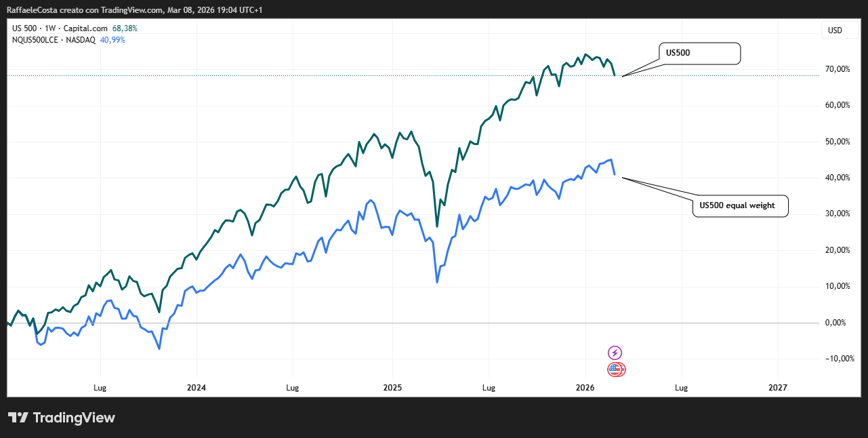Click the 1W interval in the legend
Viewport: 868px width, 438px height.
click(50, 28)
